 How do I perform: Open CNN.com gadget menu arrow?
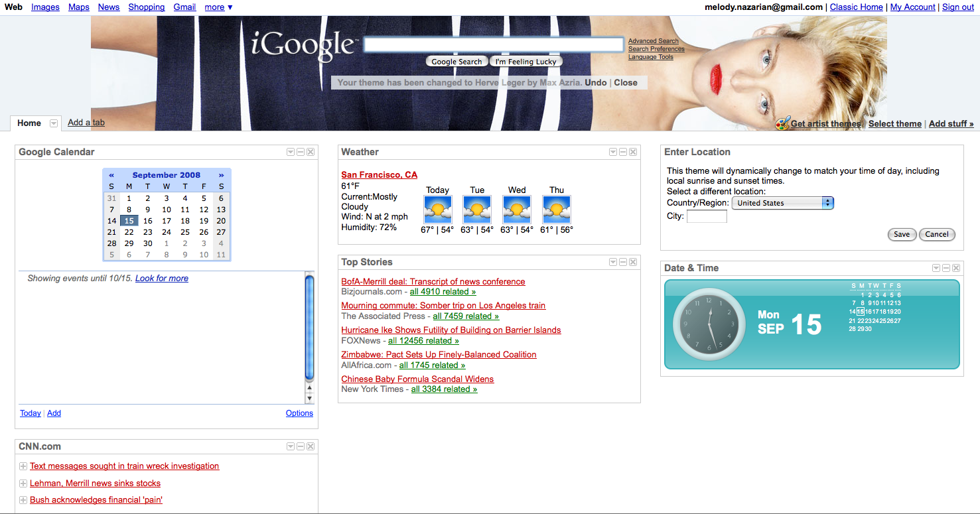[x=291, y=446]
